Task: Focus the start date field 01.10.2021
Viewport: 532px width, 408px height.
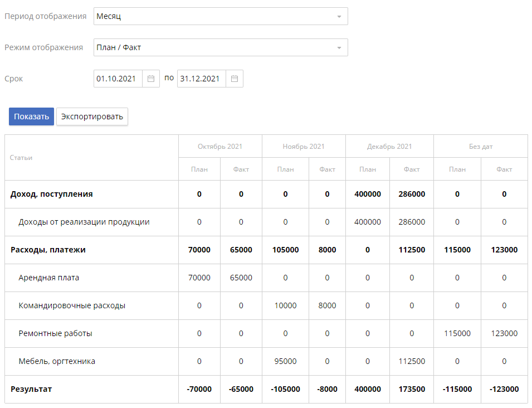Action: pos(118,79)
